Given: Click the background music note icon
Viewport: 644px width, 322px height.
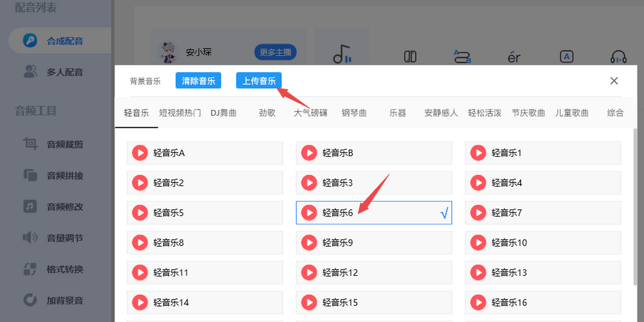Looking at the screenshot, I should pyautogui.click(x=342, y=54).
